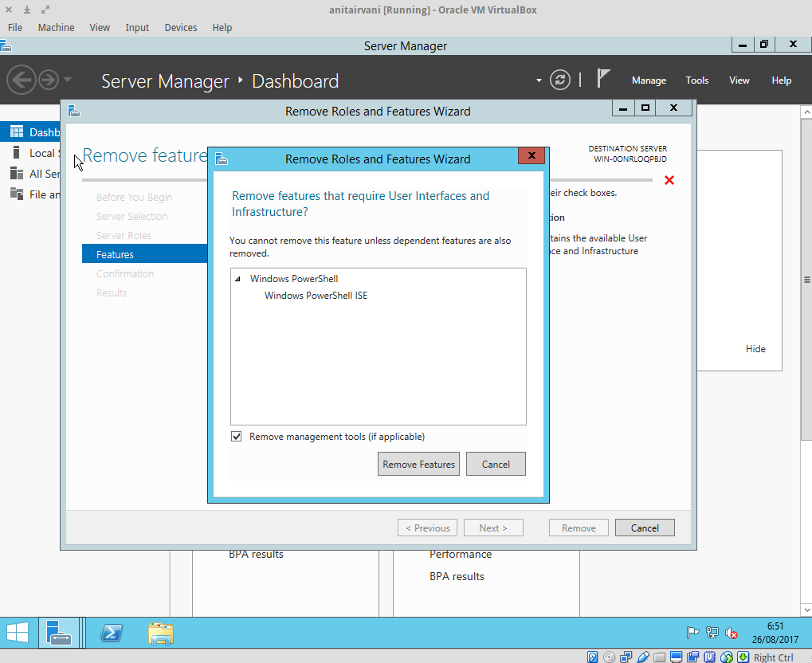
Task: Open the VirtualBox Devices menu
Action: 181,27
